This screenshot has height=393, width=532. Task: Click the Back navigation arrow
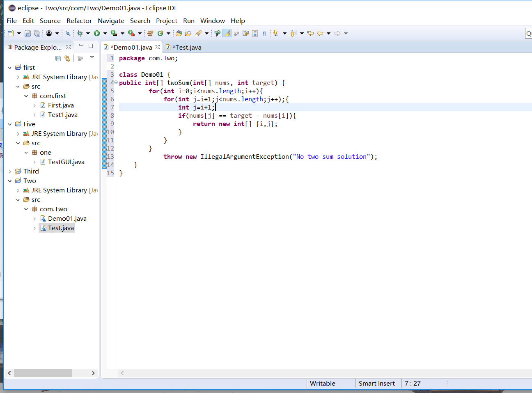tap(320, 33)
